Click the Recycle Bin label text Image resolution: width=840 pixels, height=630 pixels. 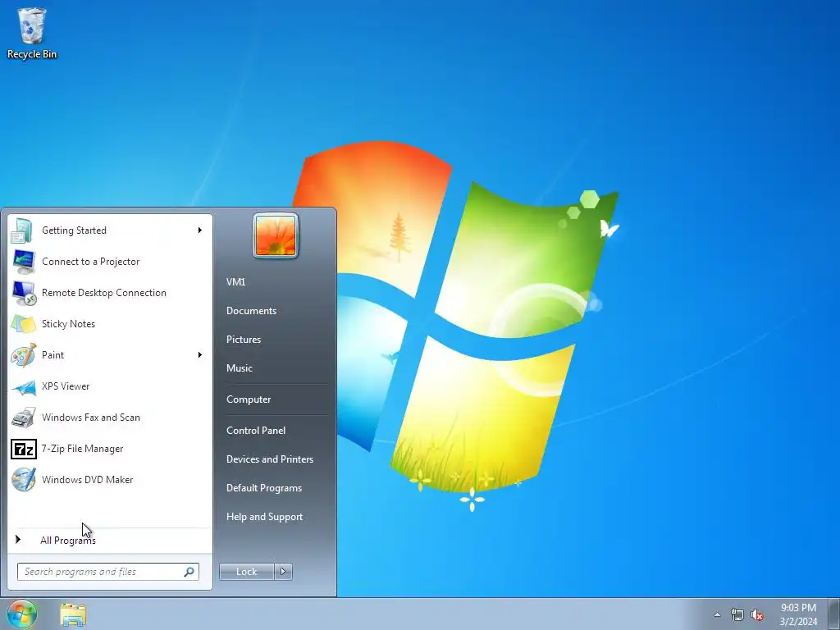(x=32, y=54)
